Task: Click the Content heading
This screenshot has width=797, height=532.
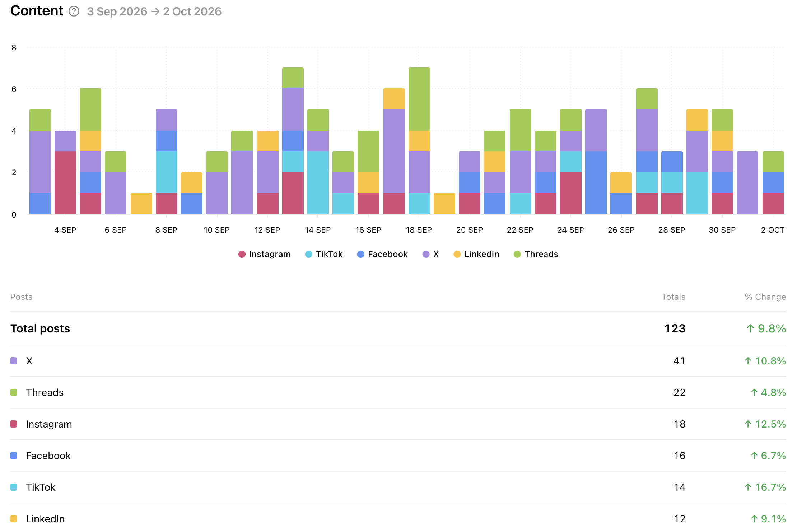Action: click(x=37, y=11)
